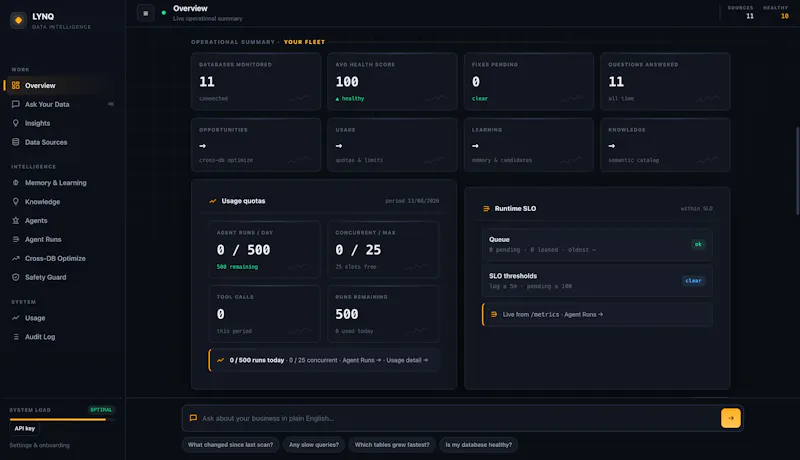Click the API key button

click(x=24, y=428)
